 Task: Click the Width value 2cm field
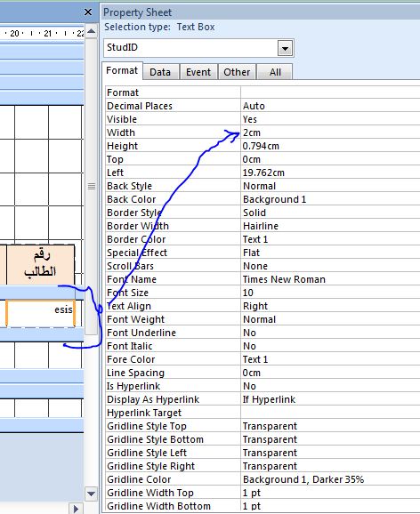tap(330, 133)
